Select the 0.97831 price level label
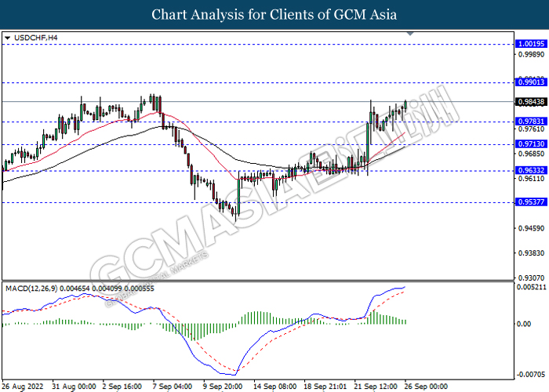549x392 pixels. coord(531,121)
